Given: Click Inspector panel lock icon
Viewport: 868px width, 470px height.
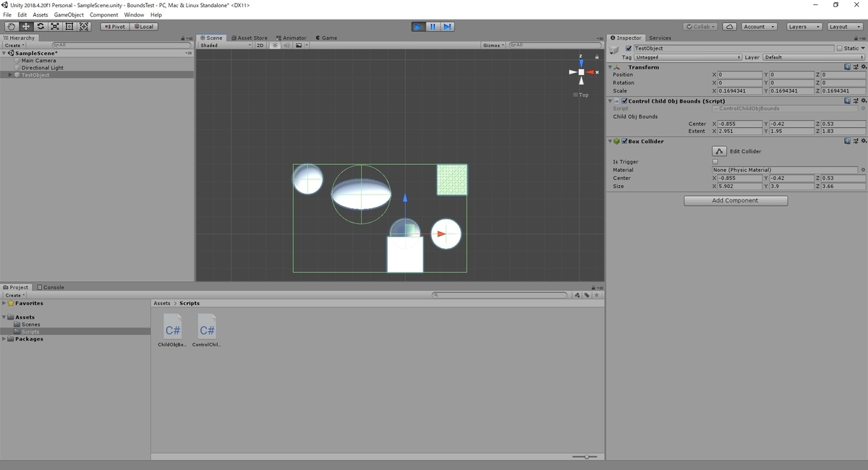Looking at the screenshot, I should pyautogui.click(x=854, y=38).
